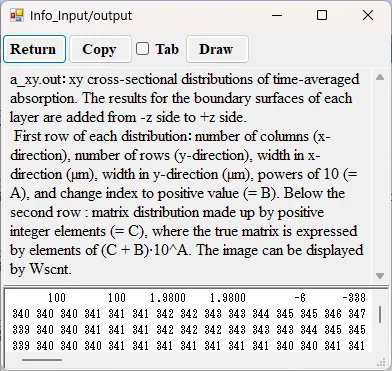
Task: Click the first '1.9800' width value
Action: tap(168, 297)
